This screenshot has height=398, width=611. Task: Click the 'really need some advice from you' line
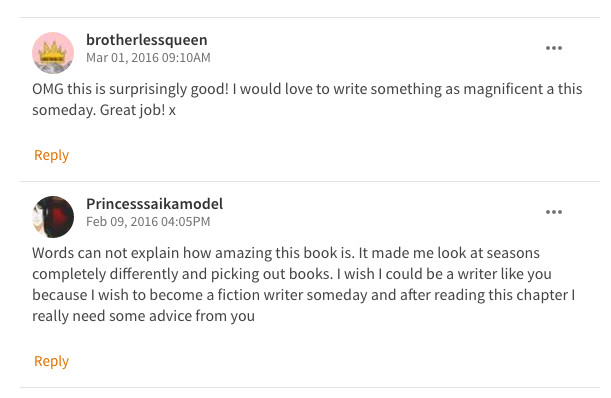[x=143, y=316]
